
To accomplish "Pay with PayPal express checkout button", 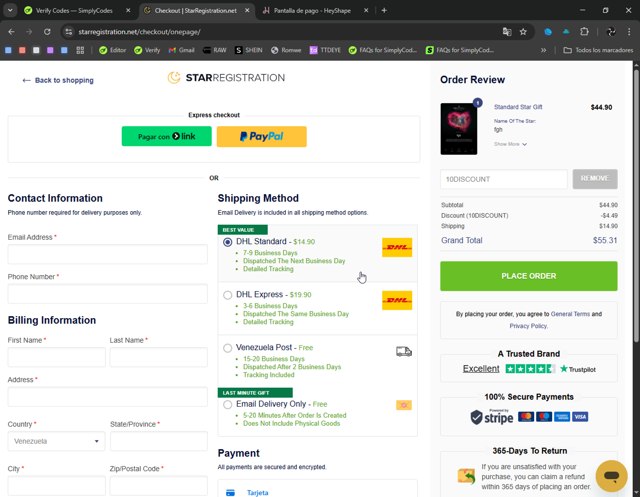I will coord(262,136).
